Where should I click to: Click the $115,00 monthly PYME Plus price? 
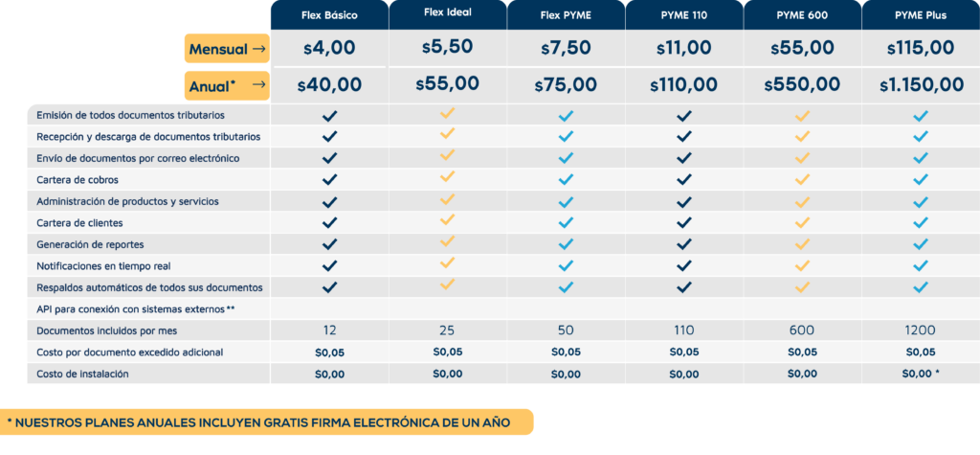[921, 48]
